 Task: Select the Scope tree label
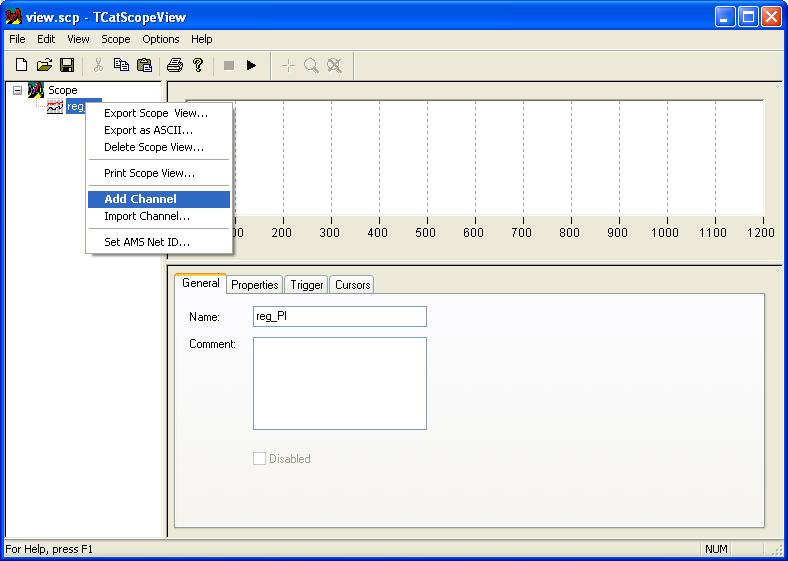[x=63, y=90]
